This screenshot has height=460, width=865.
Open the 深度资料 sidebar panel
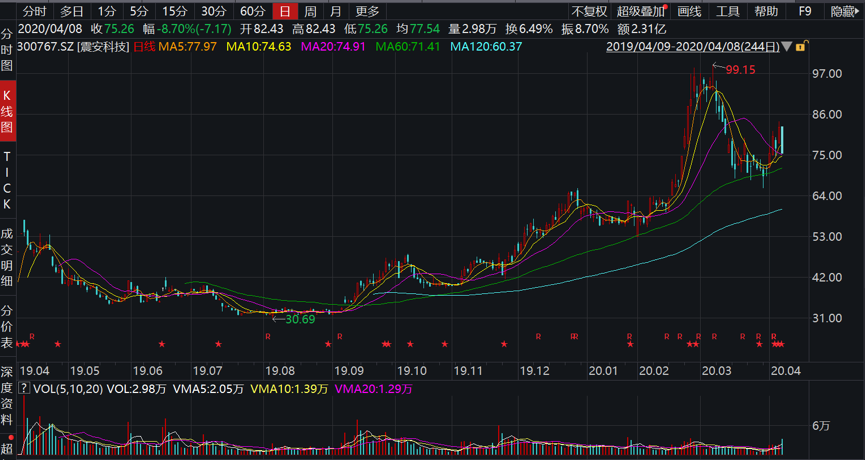point(7,395)
